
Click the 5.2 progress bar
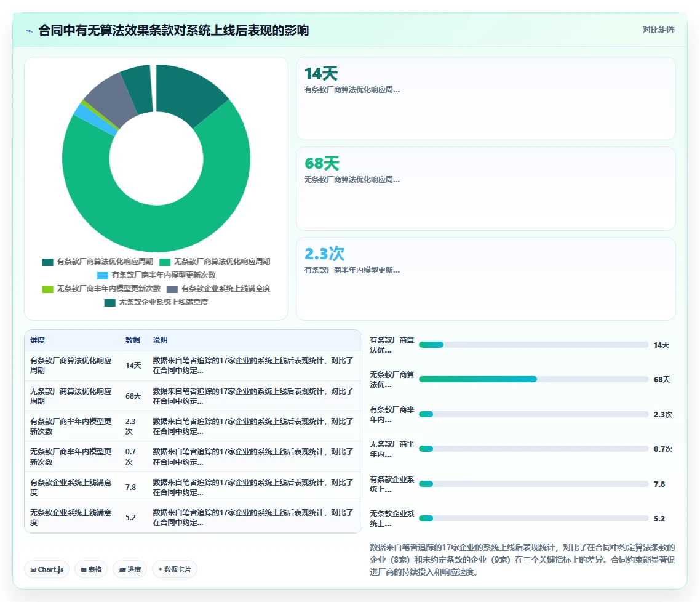[533, 518]
